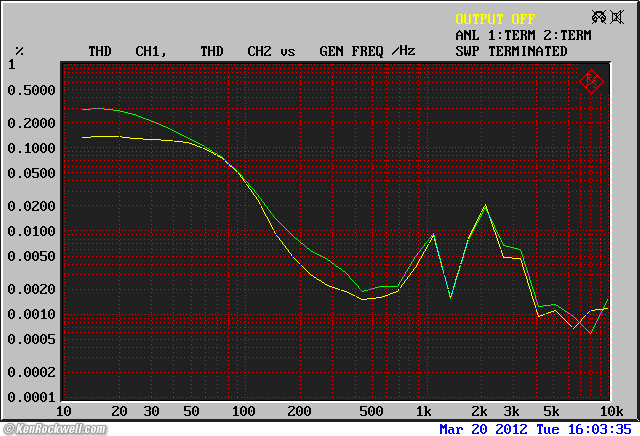
Task: Click the 0.0020 y-axis value
Action: pyautogui.click(x=31, y=289)
